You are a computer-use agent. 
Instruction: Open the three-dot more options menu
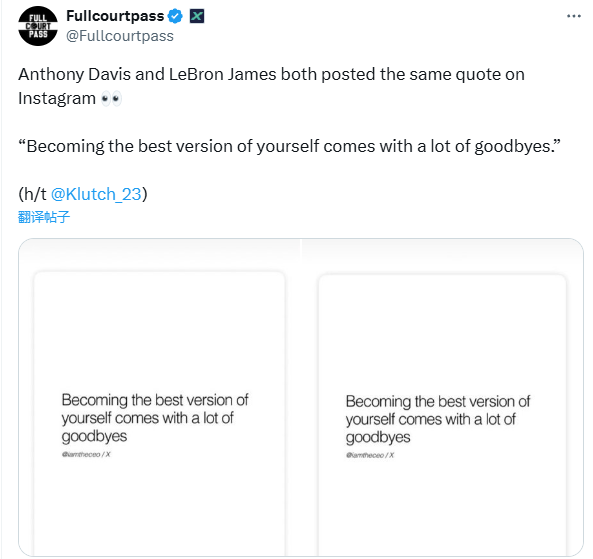(573, 16)
